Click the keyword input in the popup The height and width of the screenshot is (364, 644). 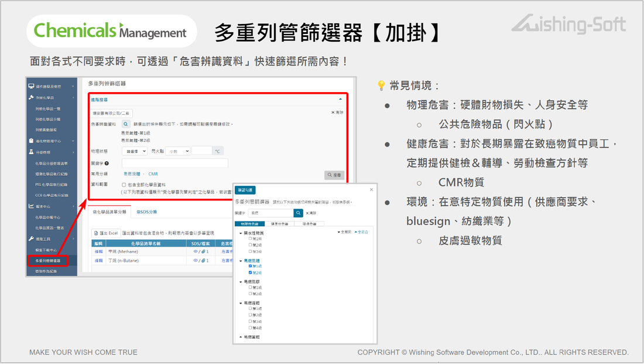(270, 213)
